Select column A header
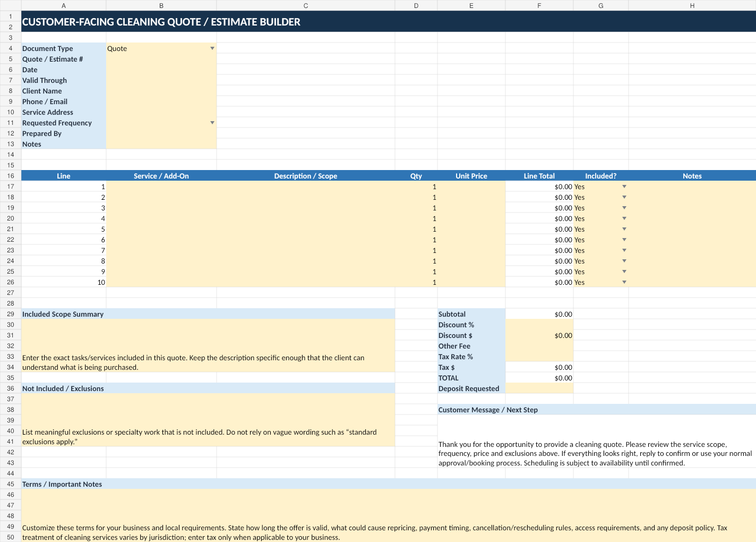 click(x=64, y=5)
